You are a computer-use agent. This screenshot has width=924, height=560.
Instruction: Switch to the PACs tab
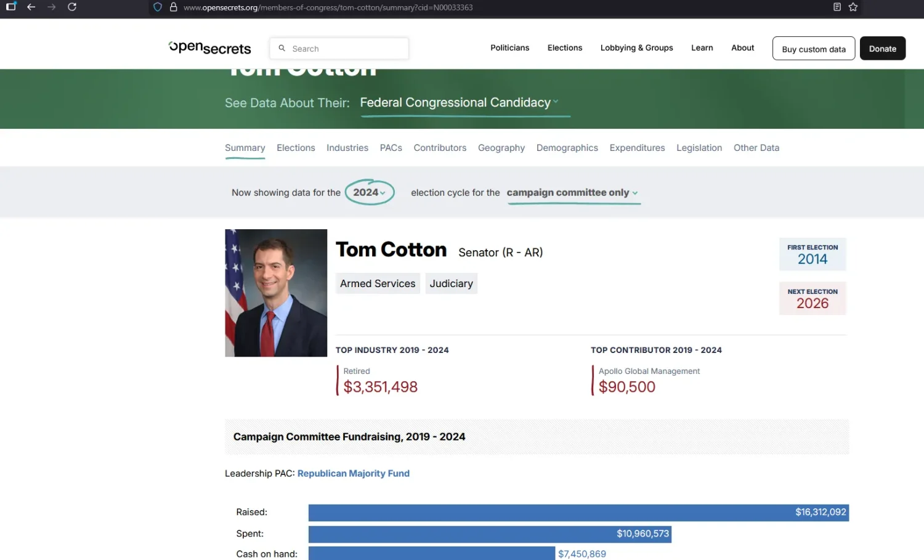(x=391, y=148)
